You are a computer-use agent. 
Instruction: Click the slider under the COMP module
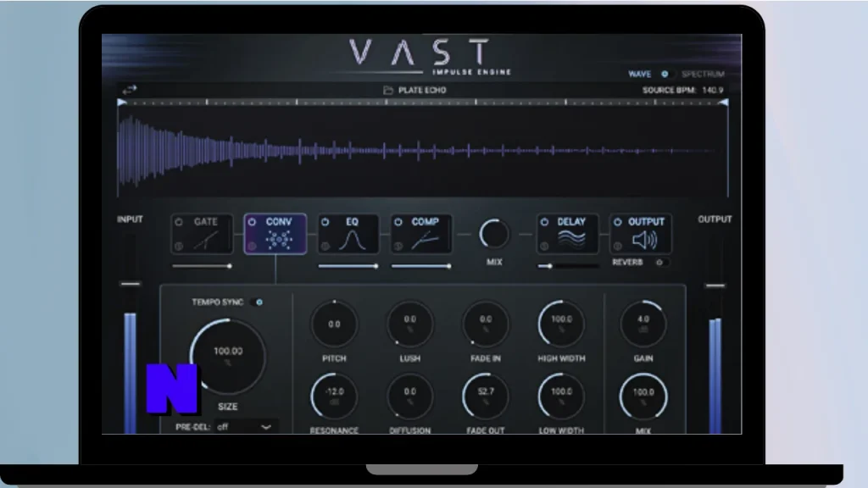pos(421,266)
